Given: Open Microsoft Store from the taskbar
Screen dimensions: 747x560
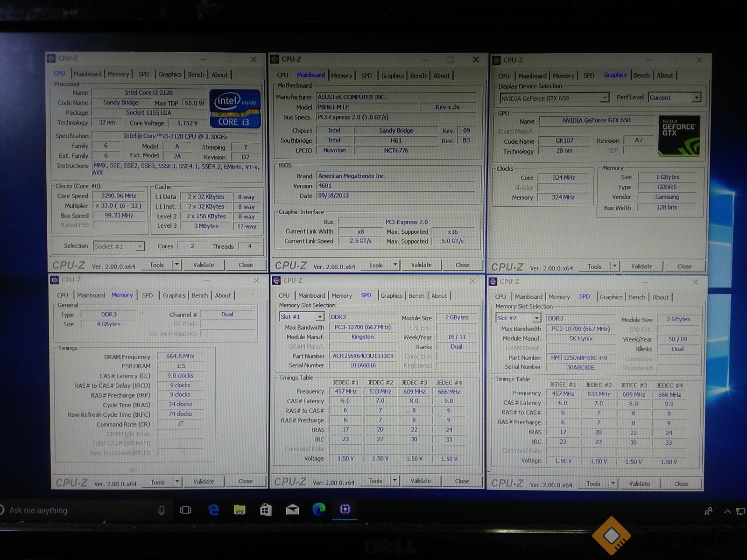Looking at the screenshot, I should coord(266,510).
